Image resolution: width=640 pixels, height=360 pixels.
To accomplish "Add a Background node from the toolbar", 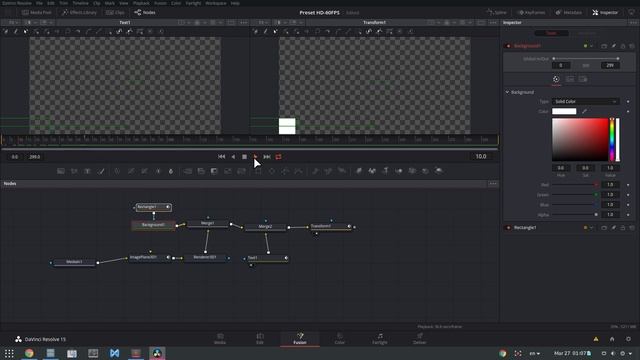I will tap(60, 171).
